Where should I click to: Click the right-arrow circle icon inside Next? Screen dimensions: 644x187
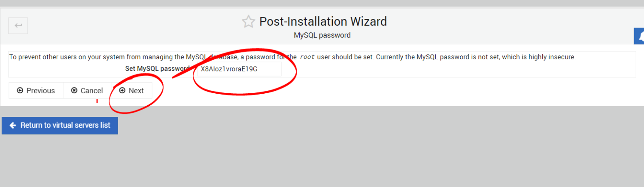point(122,91)
